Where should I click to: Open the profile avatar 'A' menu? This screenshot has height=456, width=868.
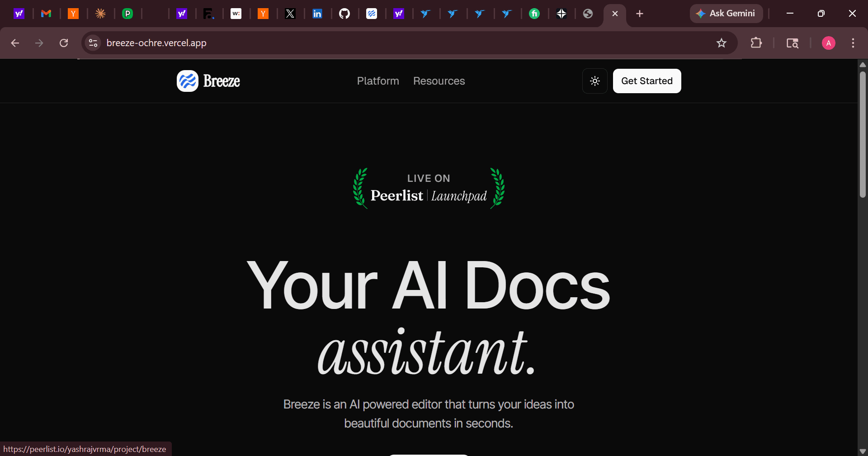829,43
